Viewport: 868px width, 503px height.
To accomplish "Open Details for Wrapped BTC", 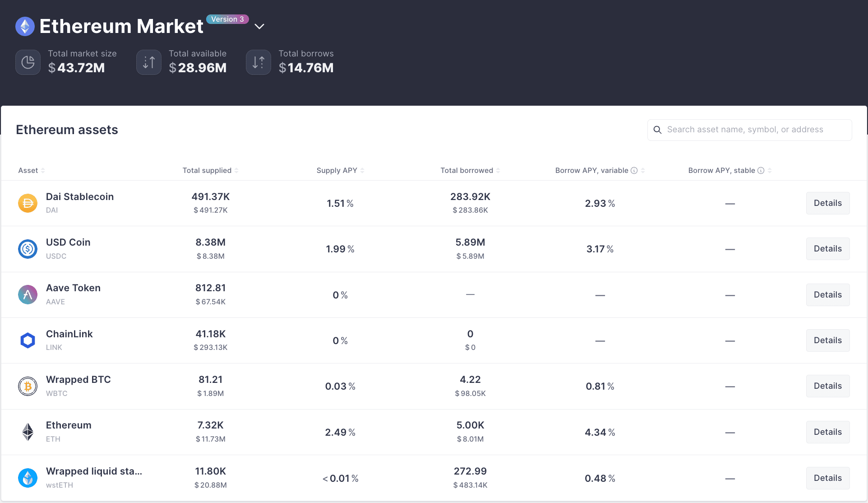I will (x=827, y=386).
